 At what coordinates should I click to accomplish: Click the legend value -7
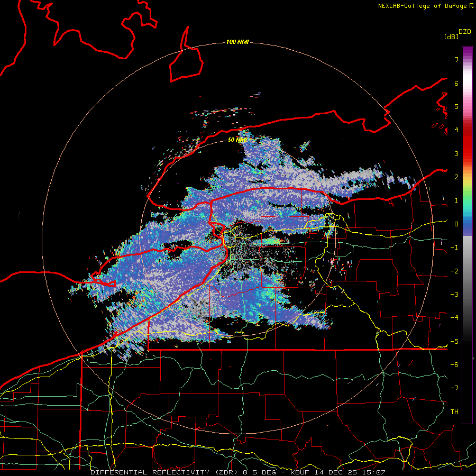pos(454,388)
